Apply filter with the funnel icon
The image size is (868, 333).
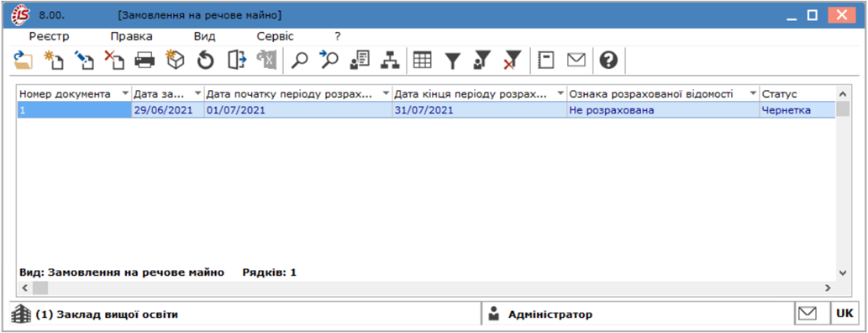point(453,60)
